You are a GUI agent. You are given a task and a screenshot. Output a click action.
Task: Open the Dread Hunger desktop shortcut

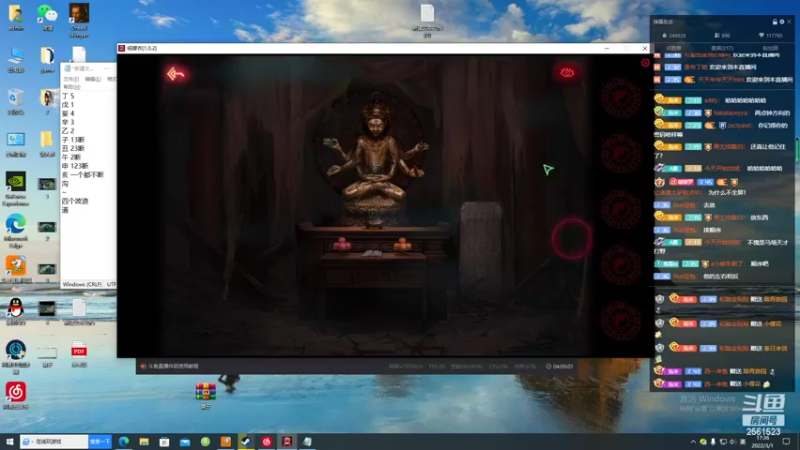pos(79,20)
